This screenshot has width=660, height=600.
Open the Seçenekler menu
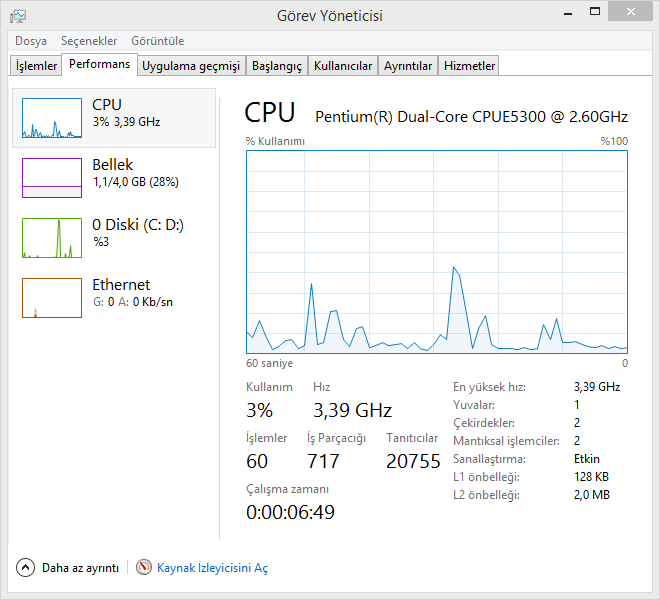coord(89,41)
